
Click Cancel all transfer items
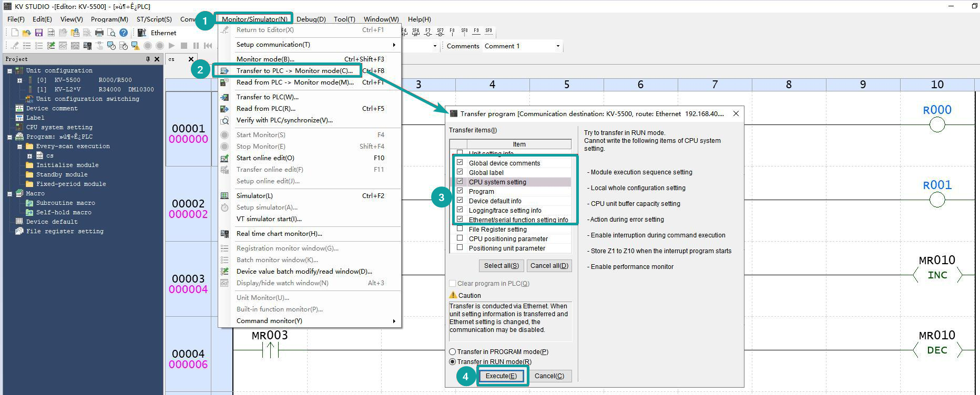[549, 266]
